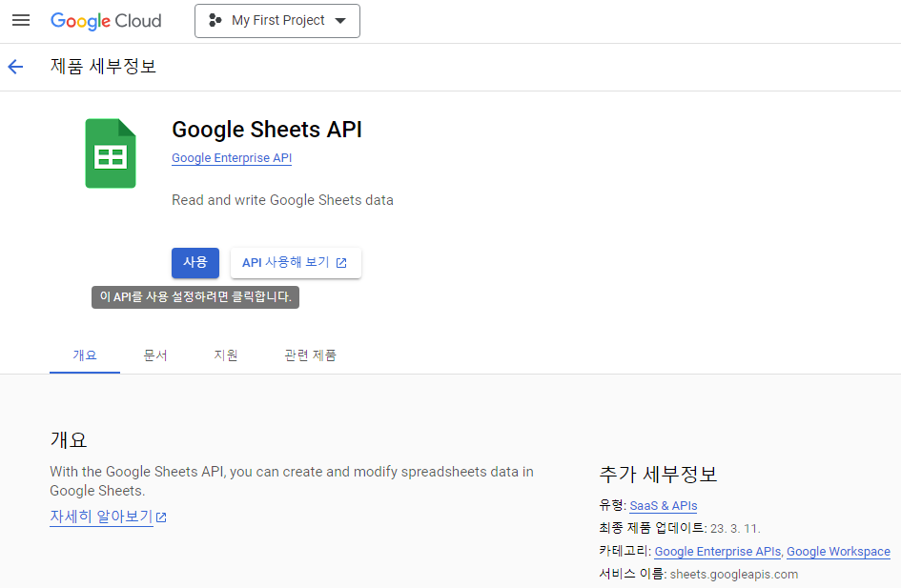901x588 pixels.
Task: Click the Google Sheets API title
Action: click(x=267, y=130)
